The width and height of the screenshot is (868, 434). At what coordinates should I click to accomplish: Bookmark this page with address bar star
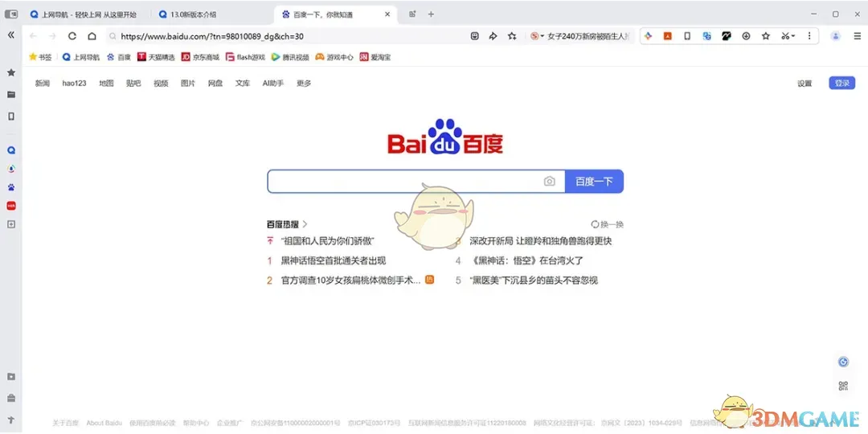512,36
